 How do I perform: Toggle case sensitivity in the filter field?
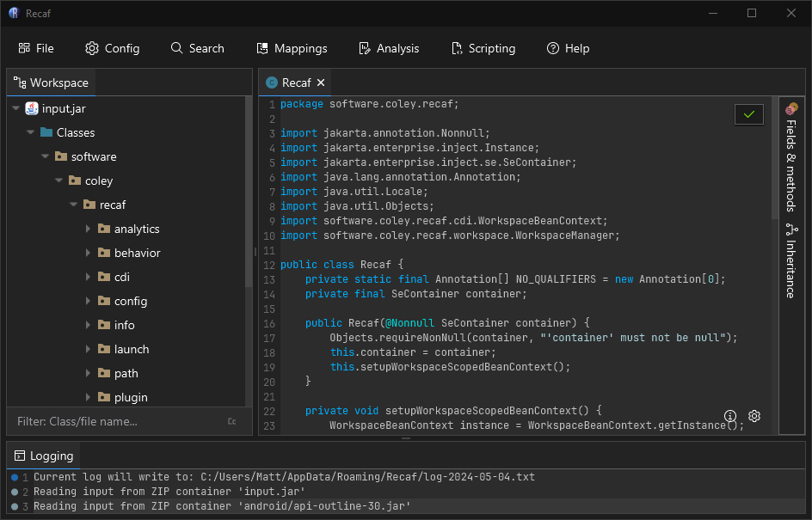pos(231,422)
